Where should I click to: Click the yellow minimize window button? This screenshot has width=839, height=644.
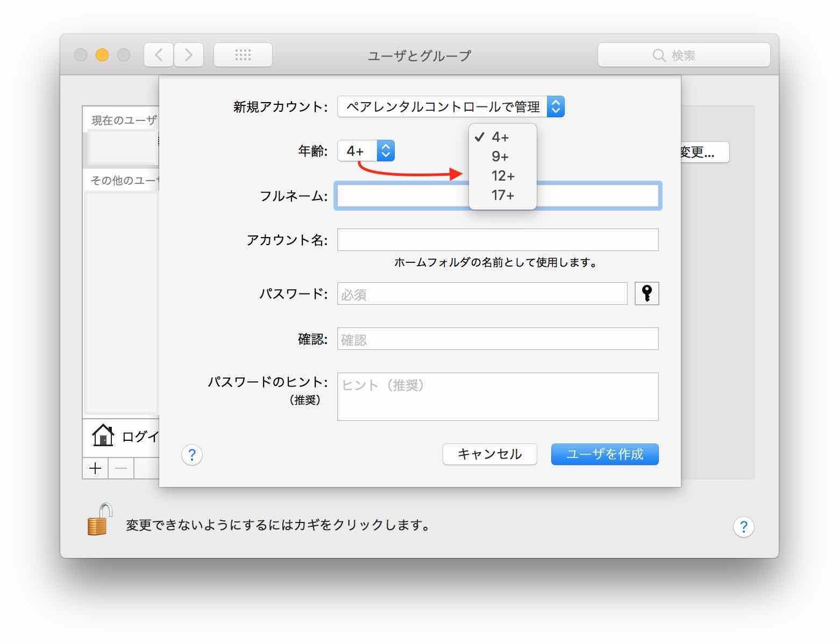point(102,55)
